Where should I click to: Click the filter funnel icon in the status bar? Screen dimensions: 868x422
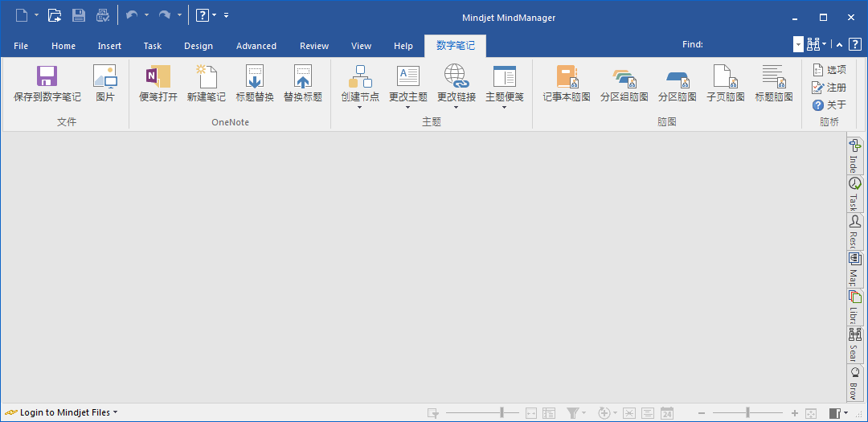click(572, 413)
